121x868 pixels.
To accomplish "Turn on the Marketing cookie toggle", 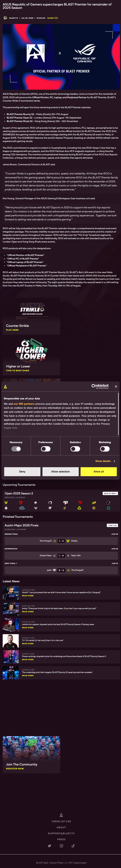I will pyautogui.click(x=105, y=448).
